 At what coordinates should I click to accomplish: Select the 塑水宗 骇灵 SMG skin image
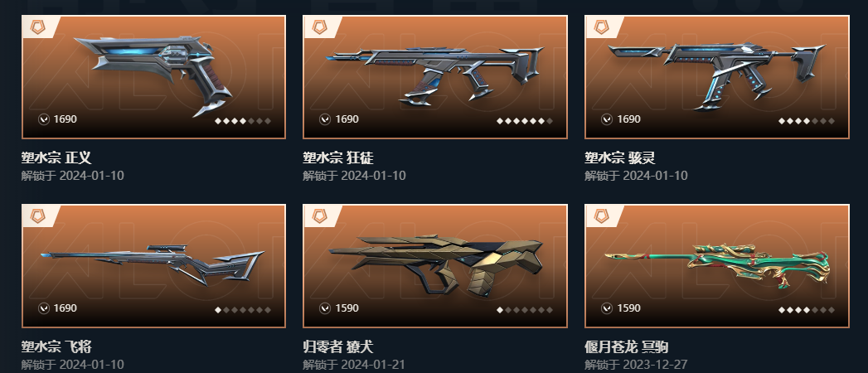[x=716, y=75]
